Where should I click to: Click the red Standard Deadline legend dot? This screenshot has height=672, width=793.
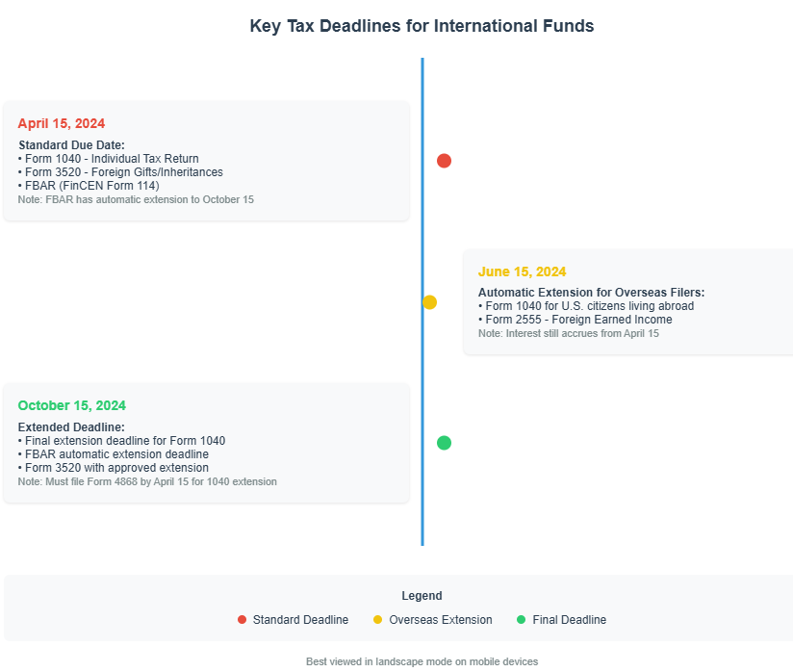[243, 620]
